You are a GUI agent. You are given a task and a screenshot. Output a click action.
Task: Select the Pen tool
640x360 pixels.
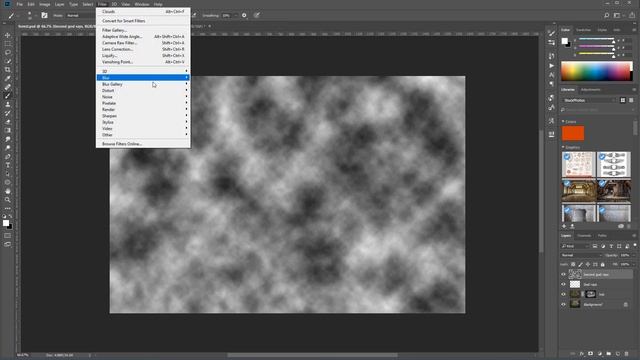pos(7,156)
